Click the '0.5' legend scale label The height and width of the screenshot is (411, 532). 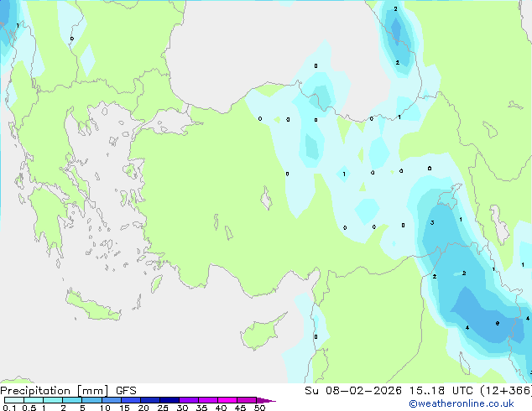coord(29,408)
